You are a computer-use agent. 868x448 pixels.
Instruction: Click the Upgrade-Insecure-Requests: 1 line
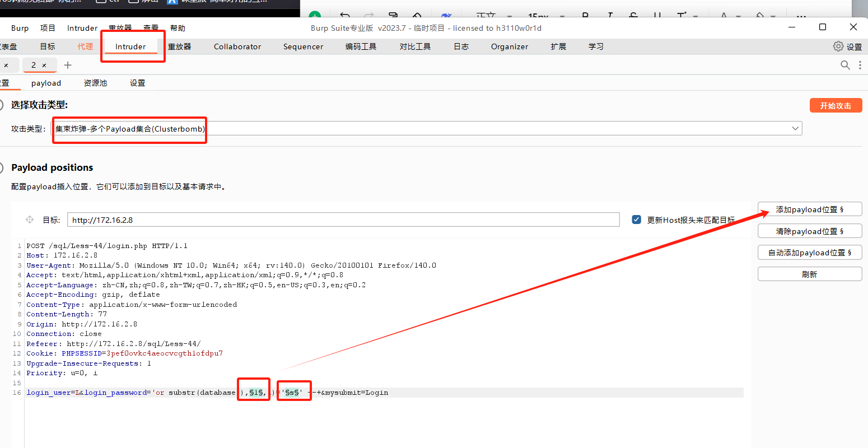[88, 363]
